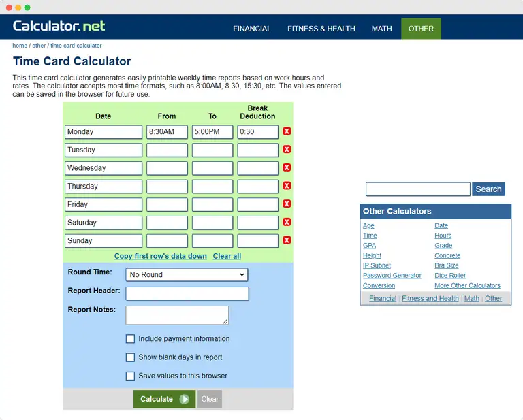Click the Report Header text field

187,293
